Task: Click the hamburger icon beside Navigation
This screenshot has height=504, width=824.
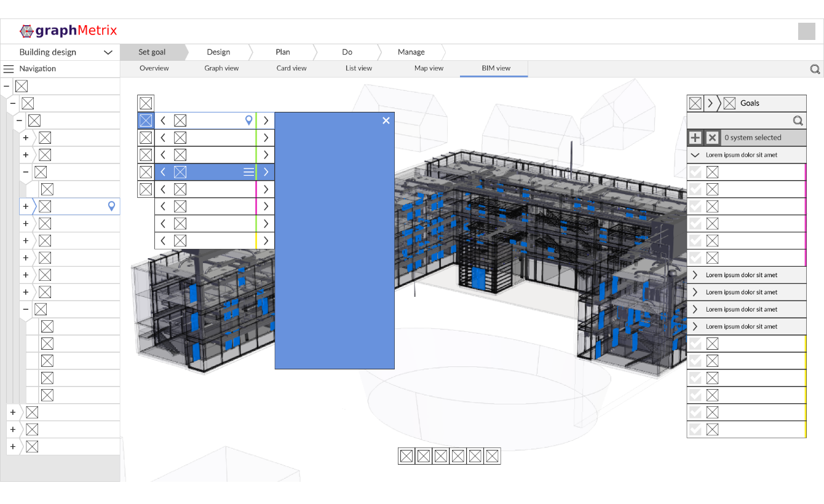Action: point(9,69)
